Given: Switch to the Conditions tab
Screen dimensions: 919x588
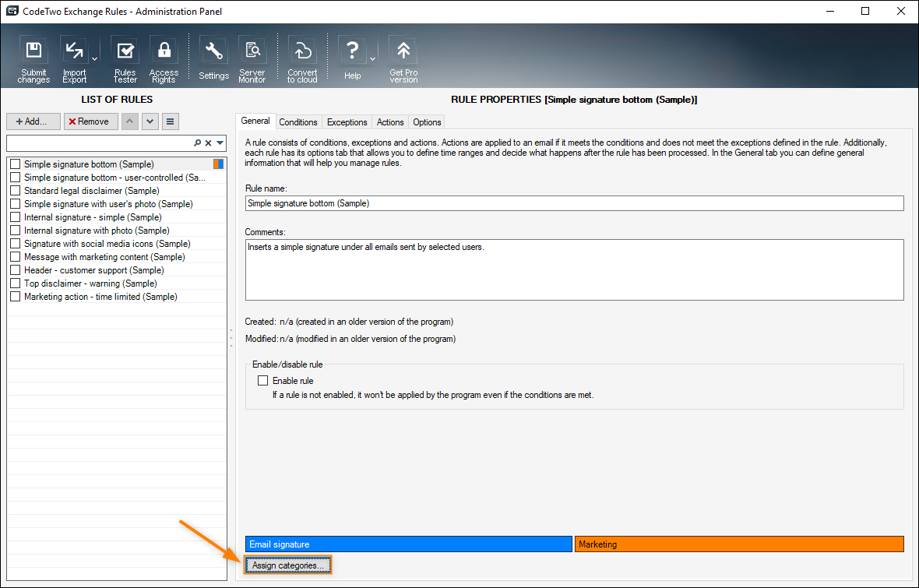Looking at the screenshot, I should (298, 122).
